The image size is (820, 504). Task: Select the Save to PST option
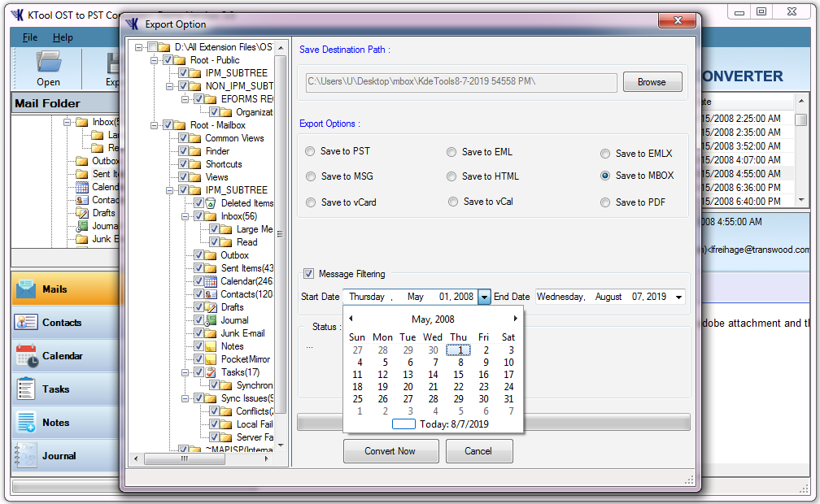coord(310,152)
